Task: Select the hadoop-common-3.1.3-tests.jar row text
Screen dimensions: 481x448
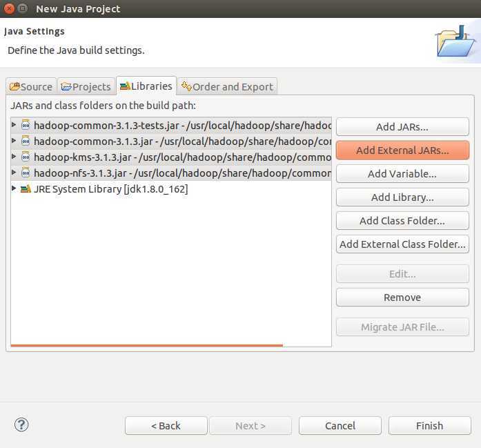Action: point(182,125)
